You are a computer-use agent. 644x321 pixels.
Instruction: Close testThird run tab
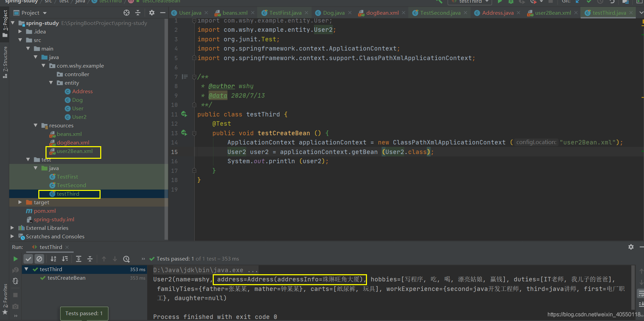coord(67,247)
